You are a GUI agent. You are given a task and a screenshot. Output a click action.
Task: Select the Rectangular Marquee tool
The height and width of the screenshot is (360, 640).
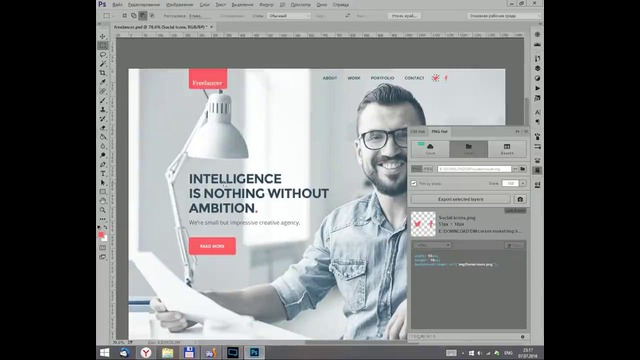(x=103, y=45)
